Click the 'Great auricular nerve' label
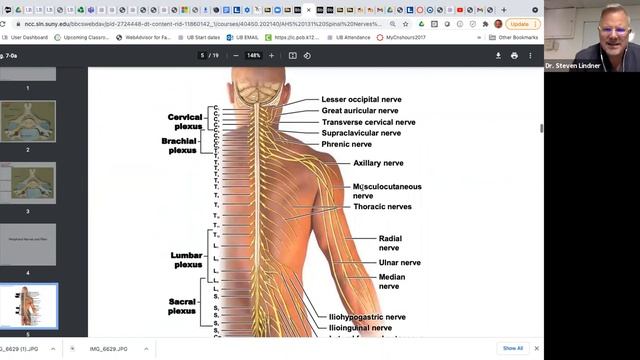Image resolution: width=640 pixels, height=360 pixels. point(360,111)
